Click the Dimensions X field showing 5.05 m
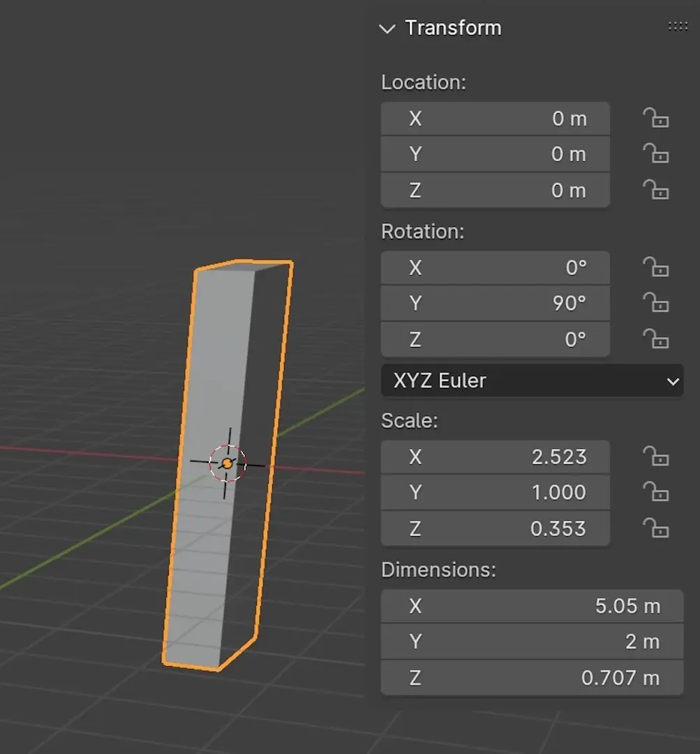The image size is (700, 754). (x=531, y=606)
